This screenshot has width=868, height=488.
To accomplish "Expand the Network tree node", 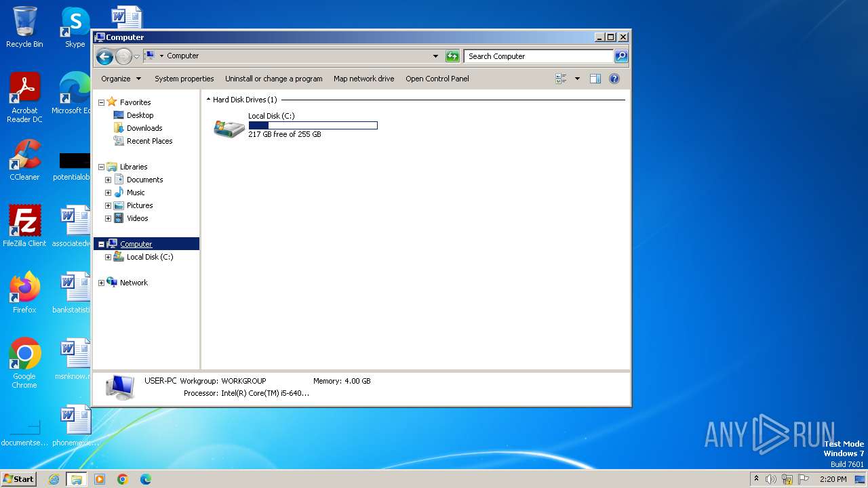I will pos(102,283).
